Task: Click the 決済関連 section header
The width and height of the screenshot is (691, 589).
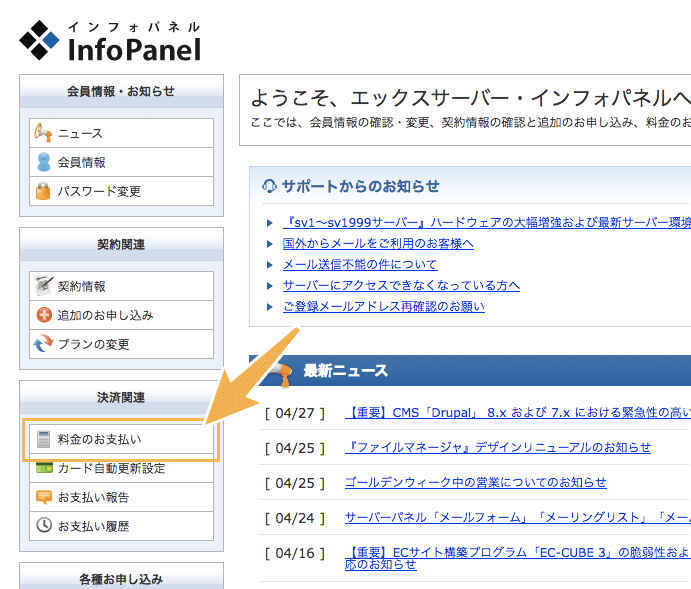Action: (x=121, y=397)
